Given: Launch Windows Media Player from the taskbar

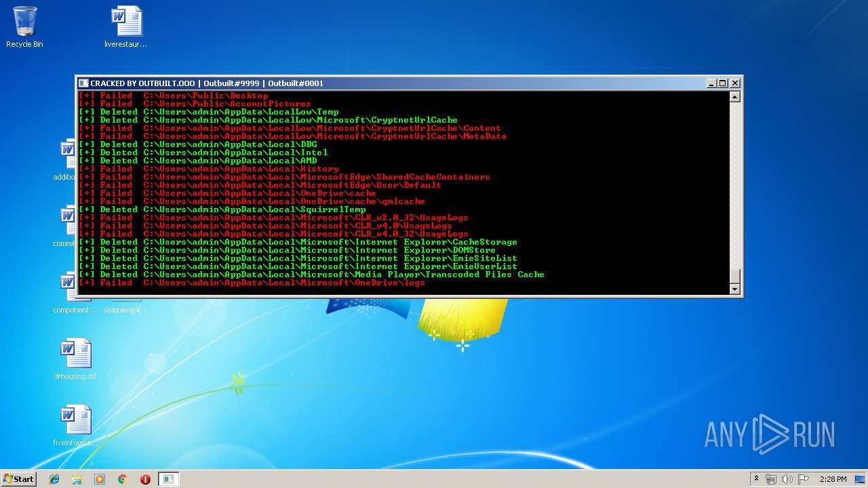Looking at the screenshot, I should click(100, 479).
